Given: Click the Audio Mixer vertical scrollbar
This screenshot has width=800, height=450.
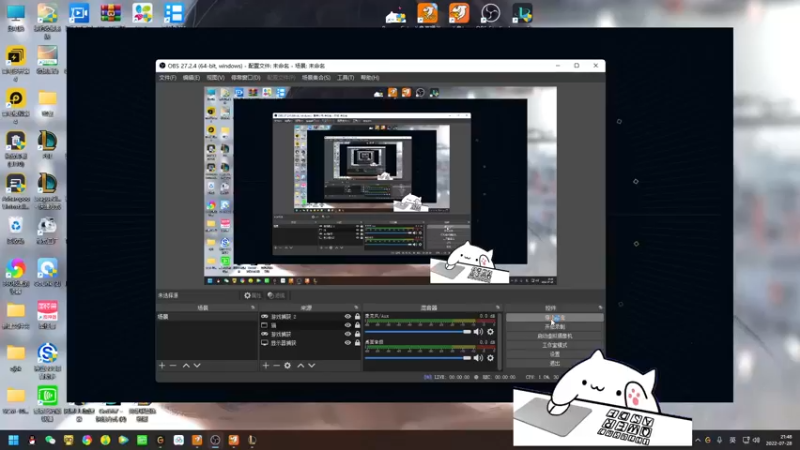Looking at the screenshot, I should 499,341.
